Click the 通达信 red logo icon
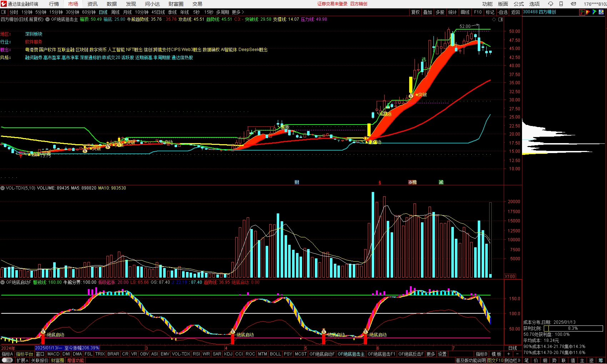The image size is (607, 364). [4, 4]
